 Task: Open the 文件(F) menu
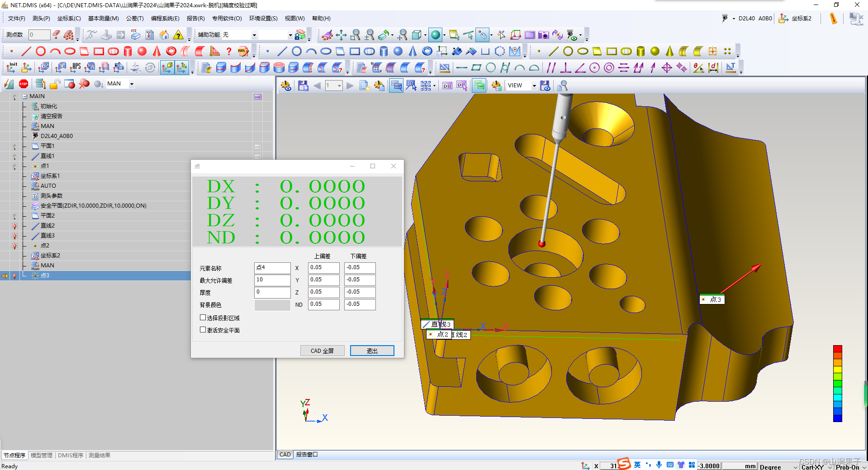tap(17, 19)
